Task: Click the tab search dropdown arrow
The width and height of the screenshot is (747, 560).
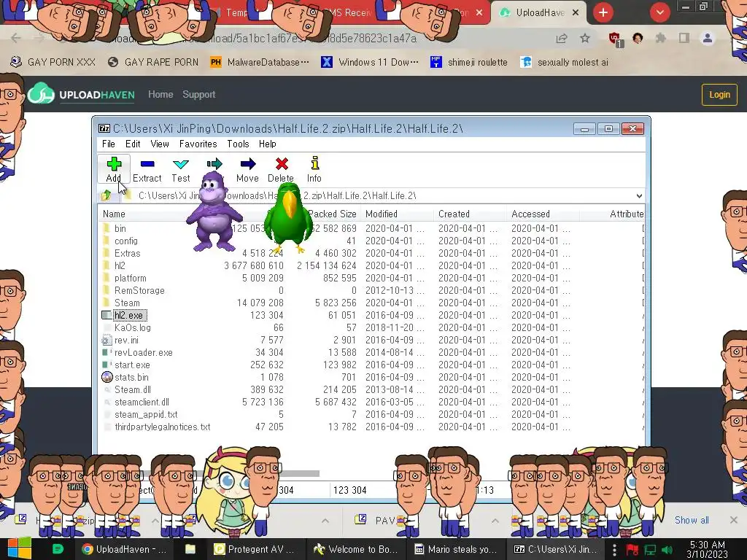Action: click(x=659, y=12)
